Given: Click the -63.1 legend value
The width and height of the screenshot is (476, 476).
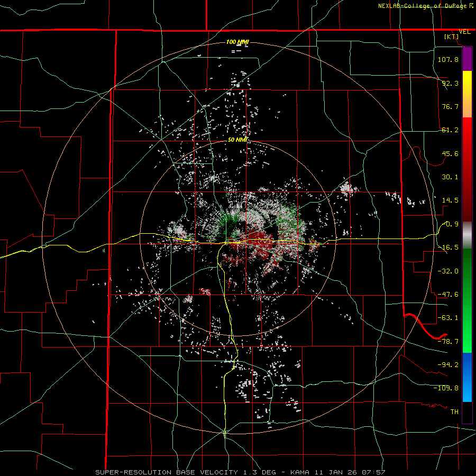Looking at the screenshot, I should (448, 318).
